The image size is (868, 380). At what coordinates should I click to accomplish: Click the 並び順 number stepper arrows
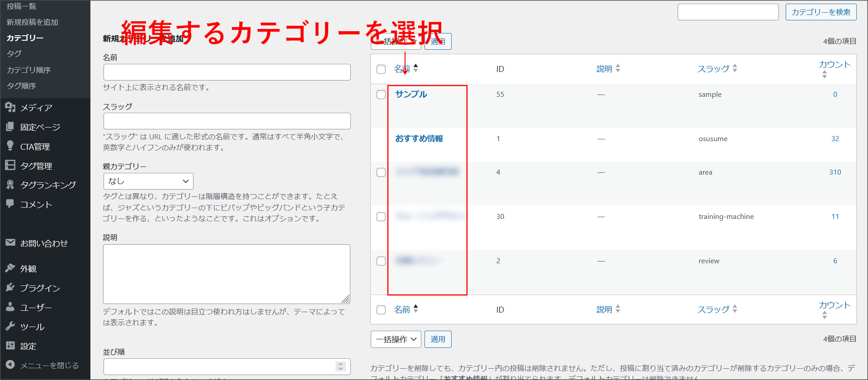coord(341,366)
